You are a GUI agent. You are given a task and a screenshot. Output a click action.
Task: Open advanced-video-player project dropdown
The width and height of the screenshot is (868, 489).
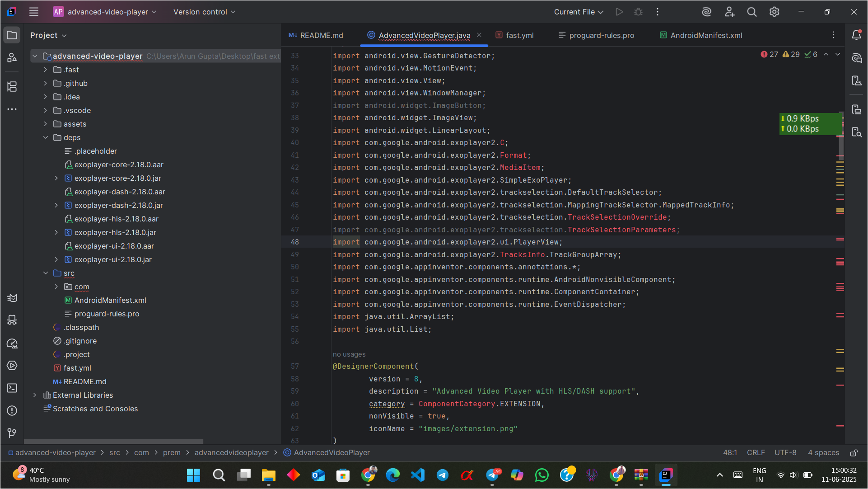105,12
